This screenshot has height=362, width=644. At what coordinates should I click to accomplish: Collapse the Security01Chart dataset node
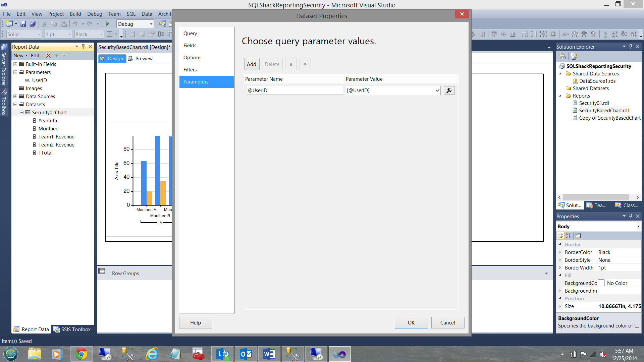[x=21, y=113]
